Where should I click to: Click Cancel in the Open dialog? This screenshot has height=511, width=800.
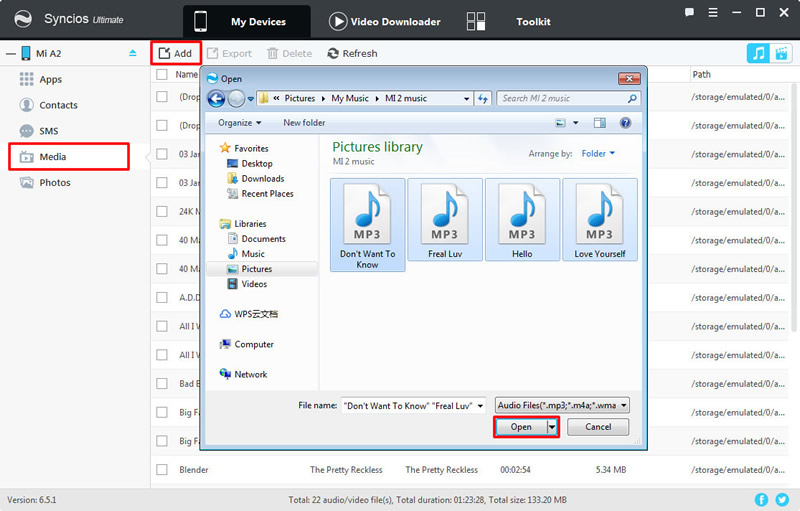point(598,427)
